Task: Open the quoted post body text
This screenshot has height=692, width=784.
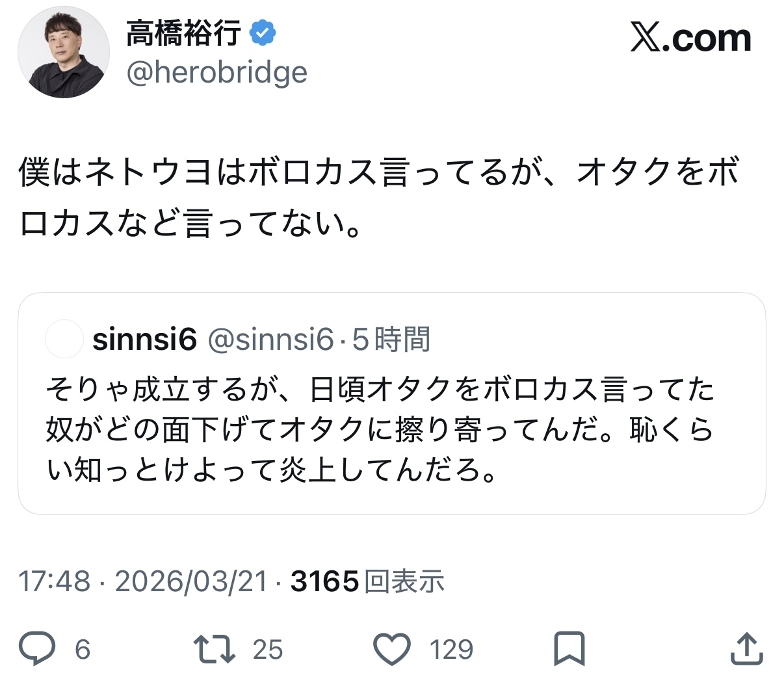Action: 380,429
